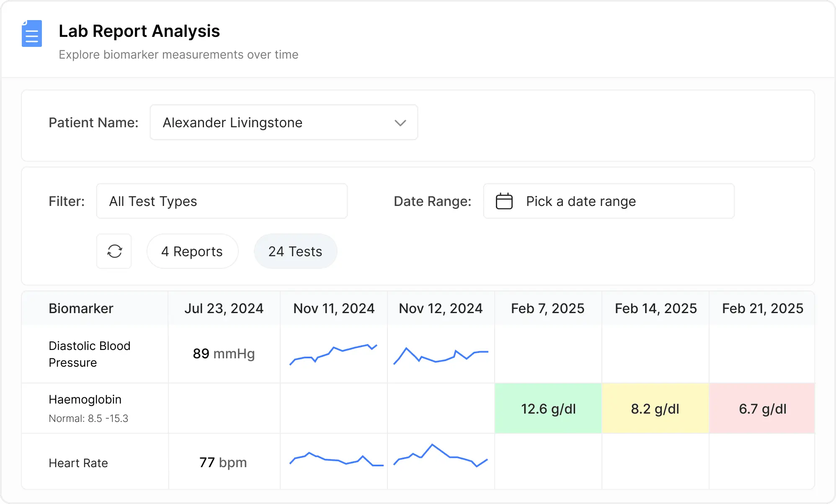Click the red 6.7 g/dl cell
The height and width of the screenshot is (504, 836).
pyautogui.click(x=762, y=409)
